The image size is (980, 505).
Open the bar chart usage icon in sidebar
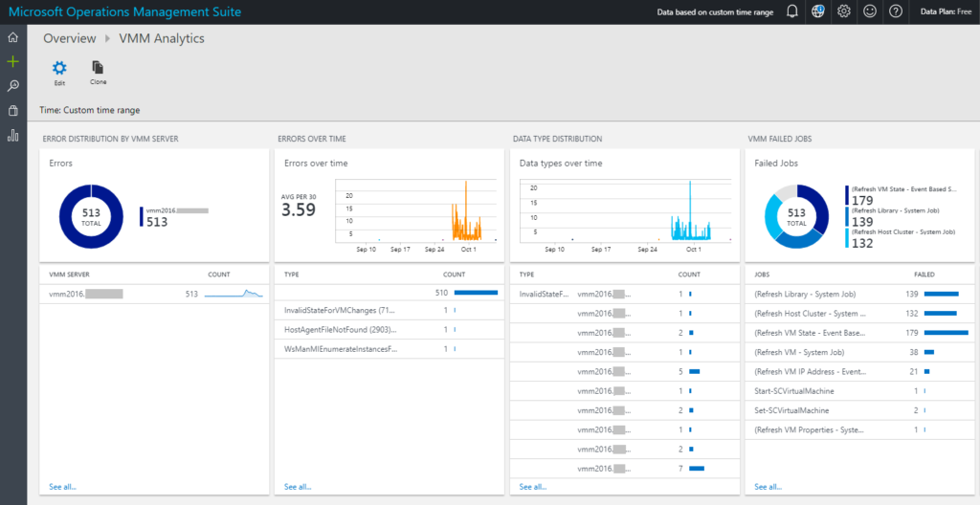pyautogui.click(x=12, y=135)
